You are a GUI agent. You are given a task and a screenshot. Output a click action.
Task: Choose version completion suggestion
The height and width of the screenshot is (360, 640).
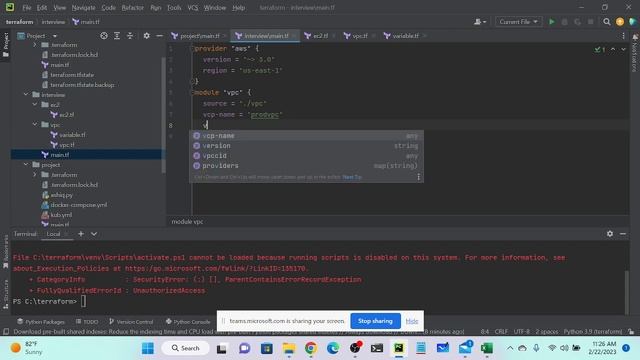[306, 146]
